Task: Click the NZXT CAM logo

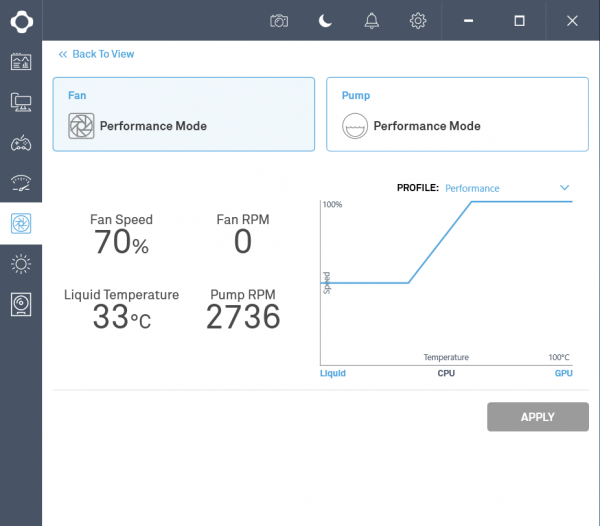Action: click(21, 21)
